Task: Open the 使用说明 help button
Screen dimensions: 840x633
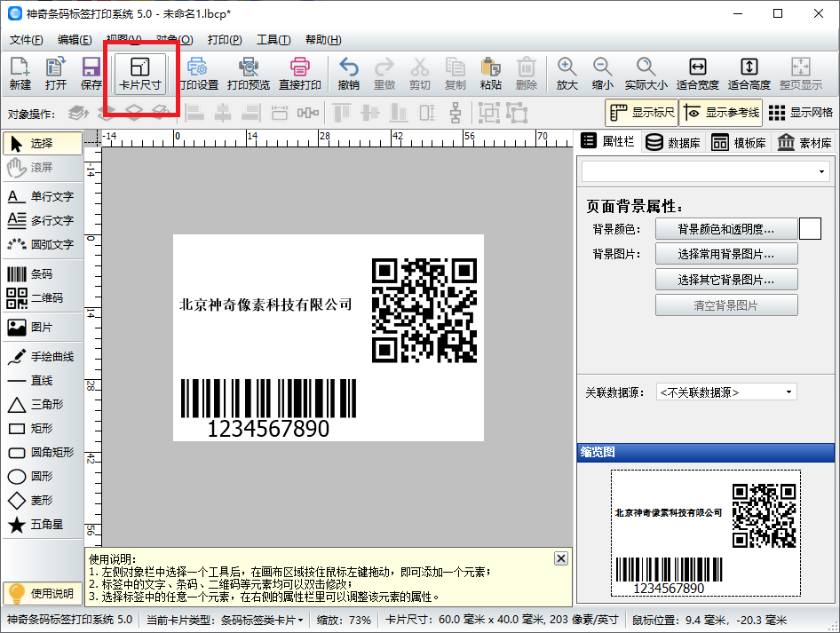Action: tap(43, 593)
